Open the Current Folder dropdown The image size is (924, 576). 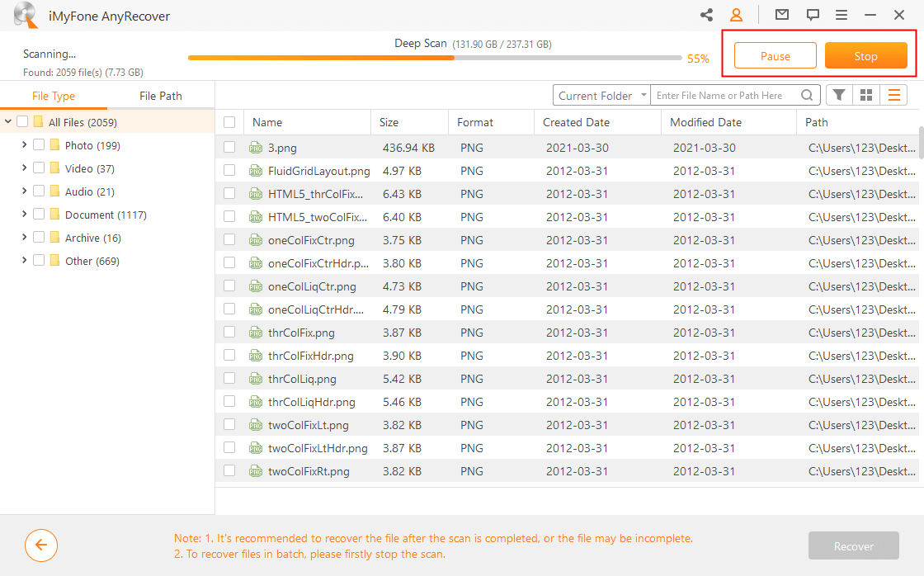pos(601,94)
